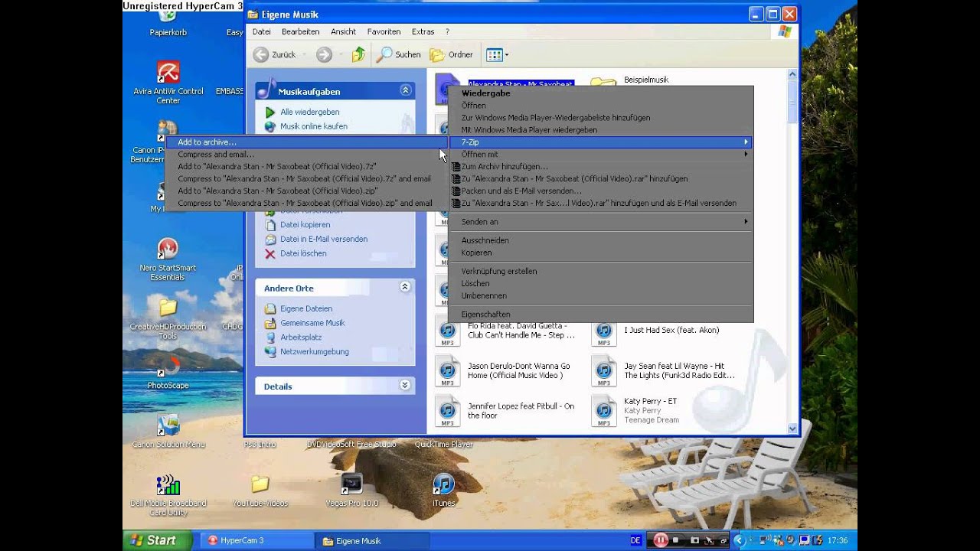Open the Datei menu
Image resolution: width=980 pixels, height=551 pixels.
pos(262,31)
